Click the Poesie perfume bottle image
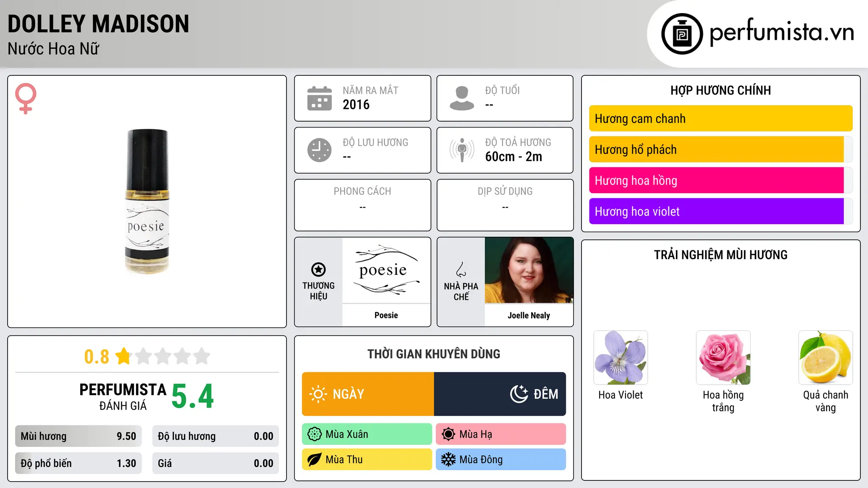 [147, 201]
